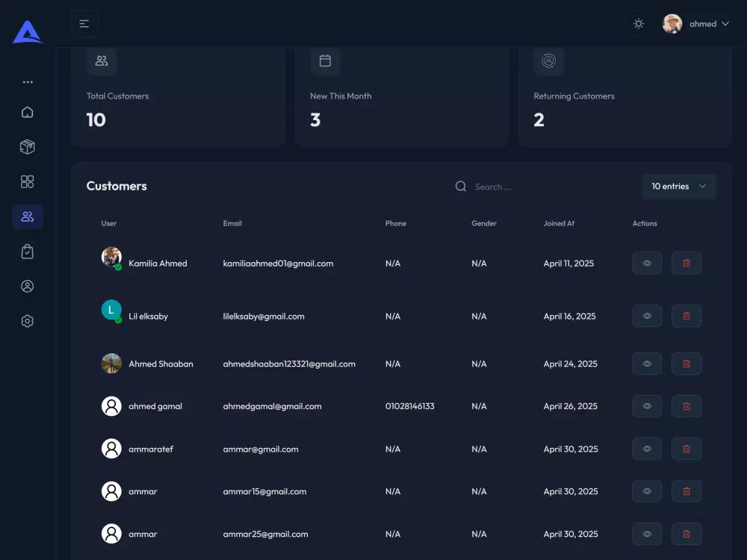The width and height of the screenshot is (747, 560).
Task: Select email lilelksaby@gmail.com
Action: [x=264, y=316]
